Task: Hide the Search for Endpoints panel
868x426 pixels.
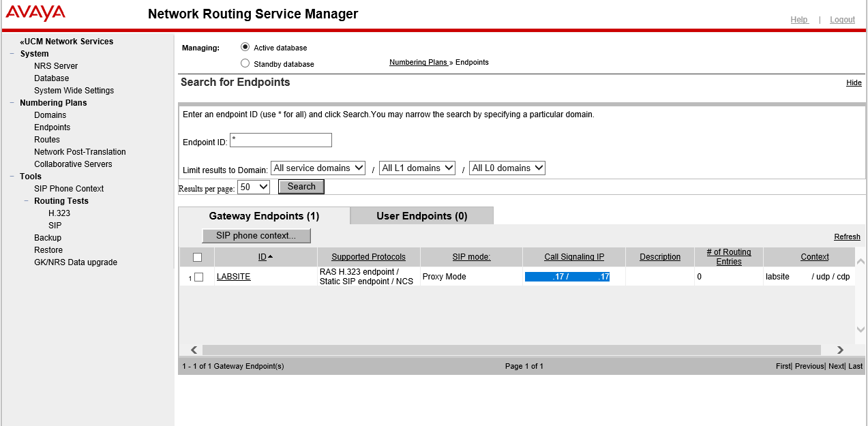Action: [x=854, y=82]
